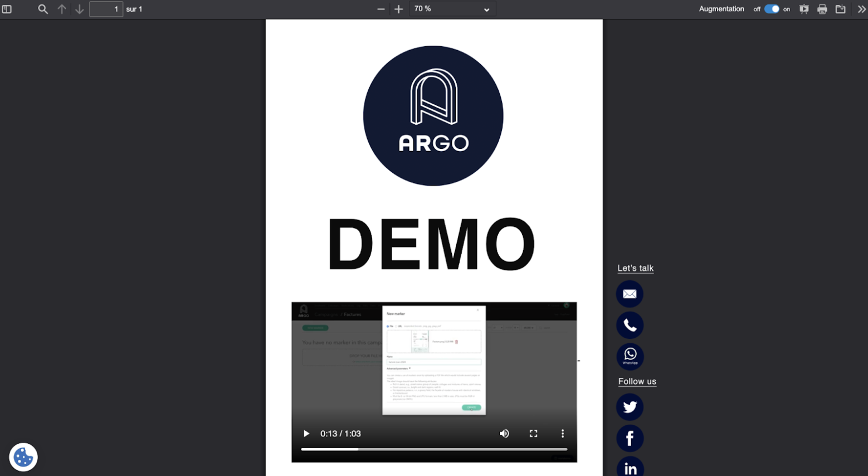Image resolution: width=868 pixels, height=476 pixels.
Task: Enter video fullscreen mode
Action: coord(533,434)
